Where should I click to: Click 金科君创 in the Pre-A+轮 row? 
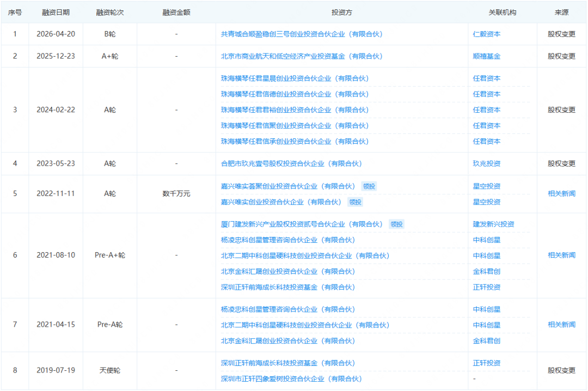(486, 272)
